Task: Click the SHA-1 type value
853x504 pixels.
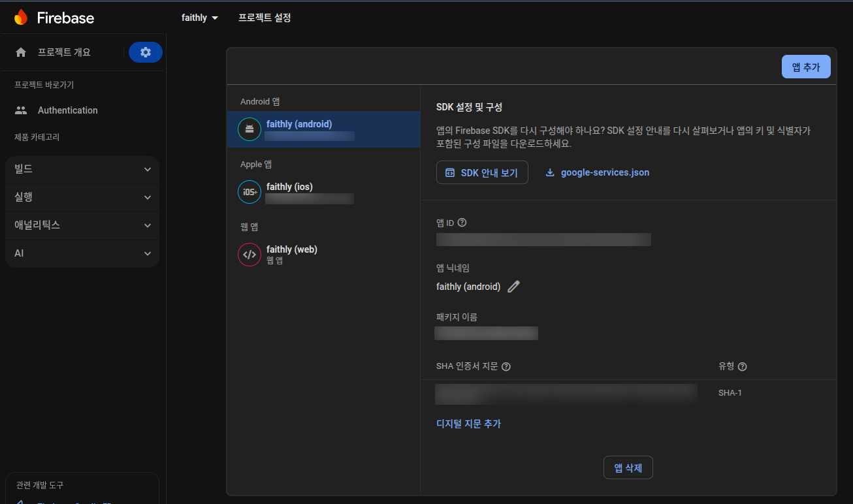Action: coord(730,393)
